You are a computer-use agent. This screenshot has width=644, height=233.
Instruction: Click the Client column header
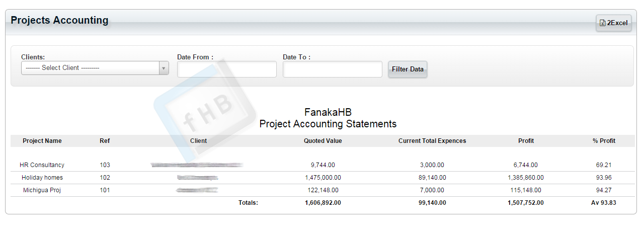point(199,141)
